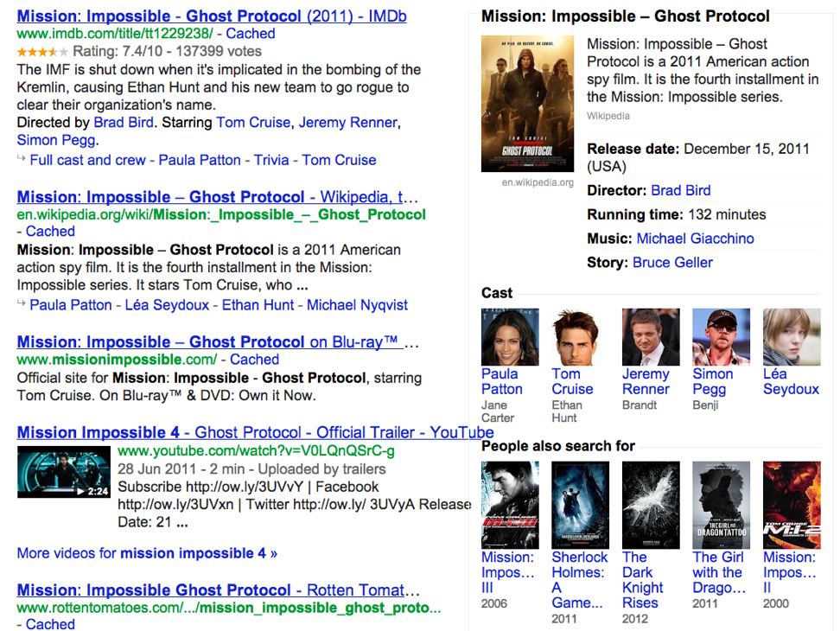Open Jeremy Renner link in IMDb snippet

pyautogui.click(x=348, y=123)
